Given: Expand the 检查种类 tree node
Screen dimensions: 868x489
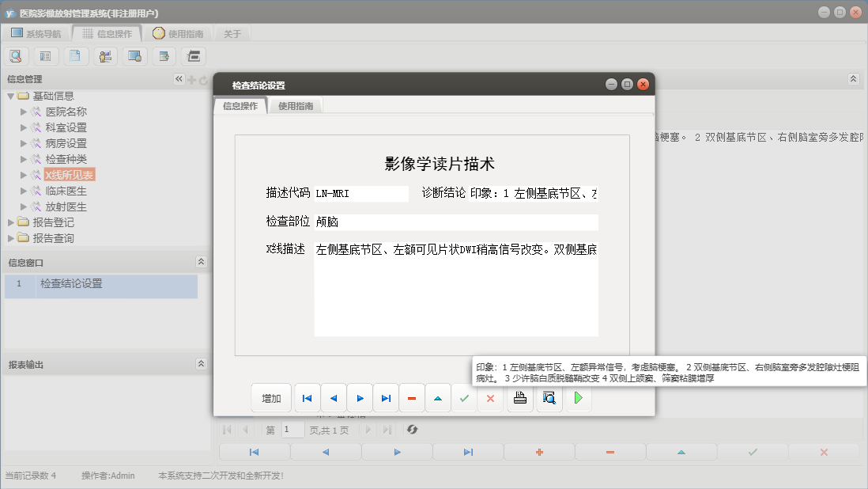Looking at the screenshot, I should click(x=24, y=158).
